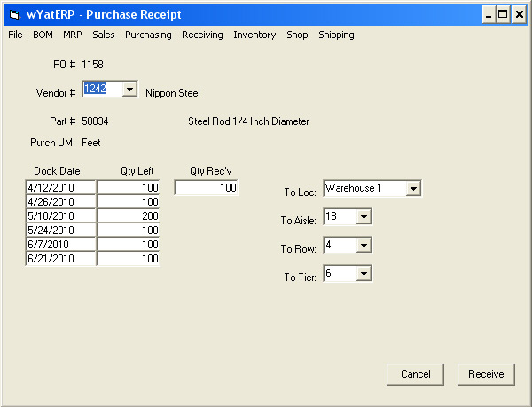
Task: Expand the To Tier dropdown arrow
Action: [x=364, y=273]
